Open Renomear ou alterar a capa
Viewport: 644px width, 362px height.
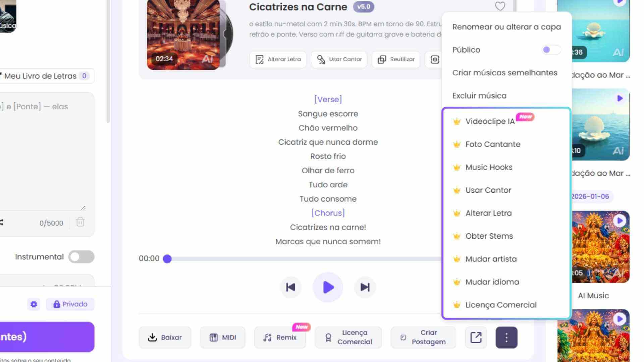point(506,27)
